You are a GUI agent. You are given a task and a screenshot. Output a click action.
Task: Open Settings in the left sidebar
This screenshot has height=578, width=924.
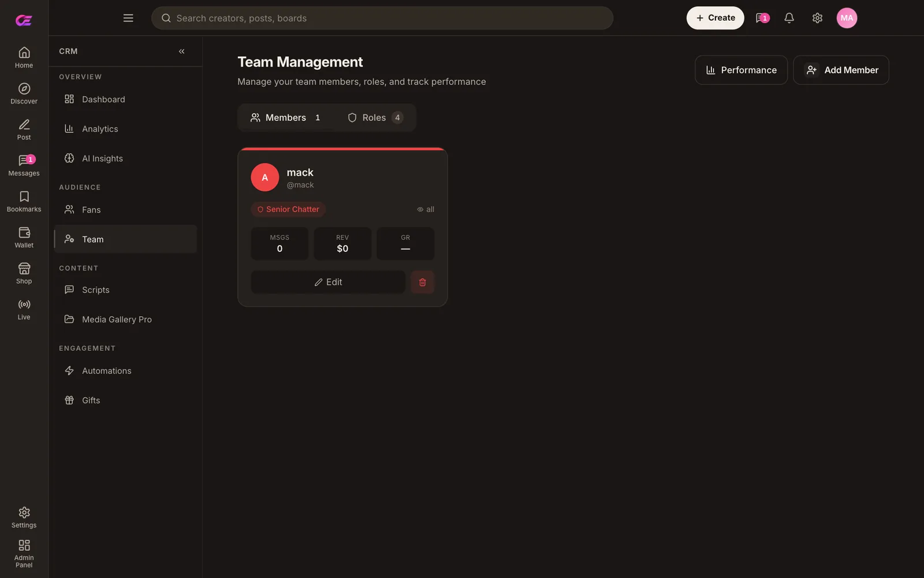coord(24,517)
